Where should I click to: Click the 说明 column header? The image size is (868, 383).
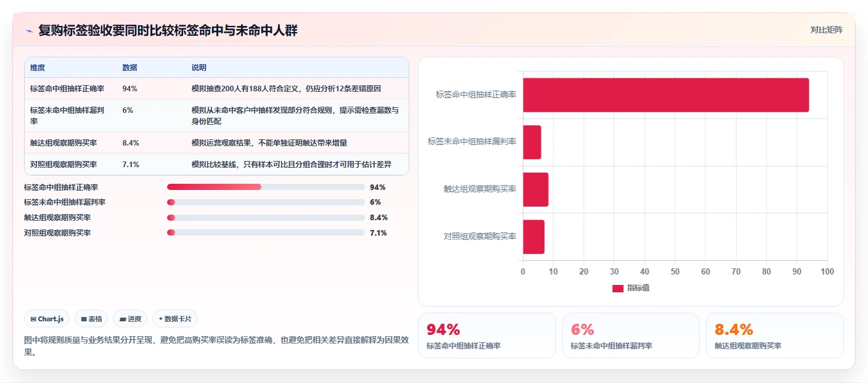199,67
